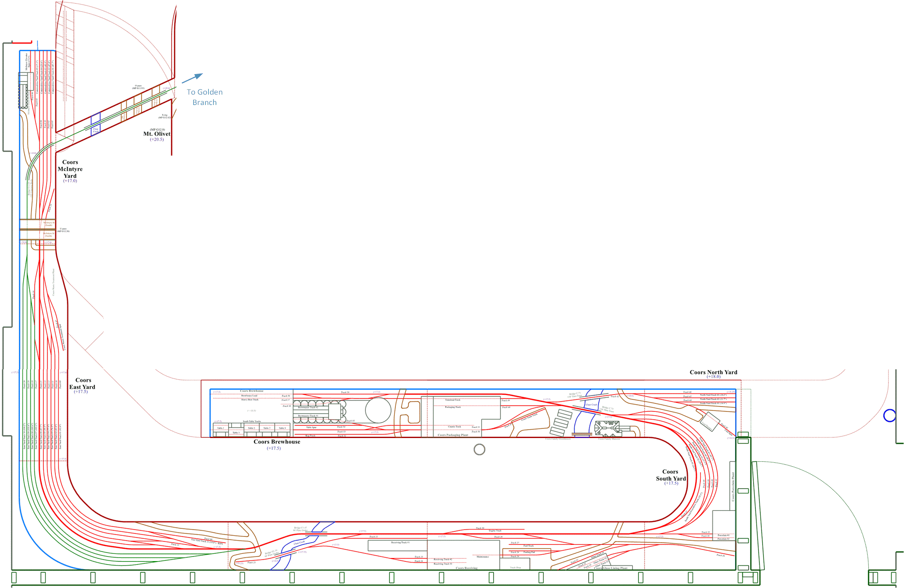Select the "Packaging Track" label
Image resolution: width=904 pixels, height=588 pixels.
(x=453, y=407)
